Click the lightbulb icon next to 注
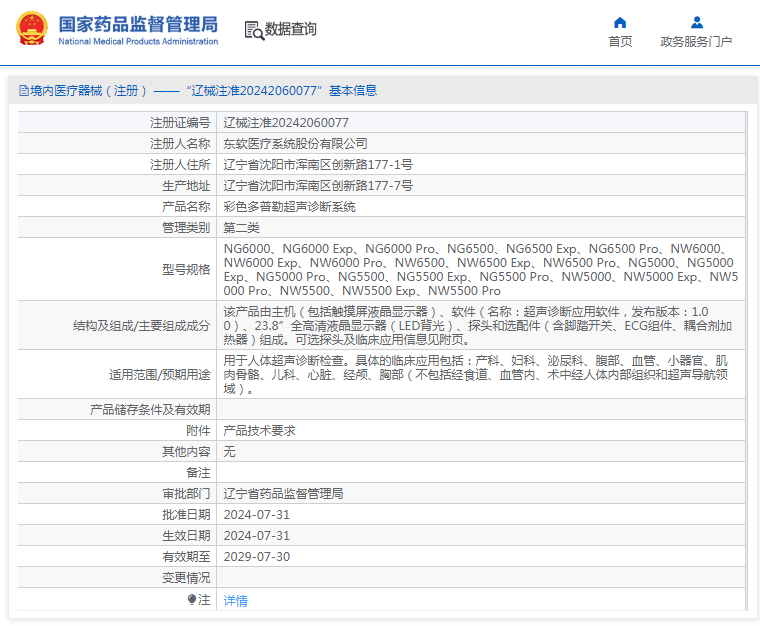 coord(192,600)
